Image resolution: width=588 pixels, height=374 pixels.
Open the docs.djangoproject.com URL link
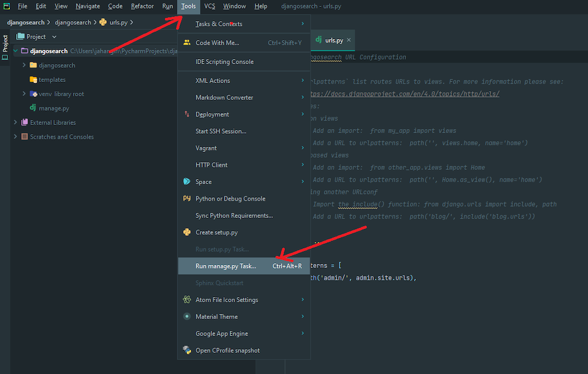402,92
